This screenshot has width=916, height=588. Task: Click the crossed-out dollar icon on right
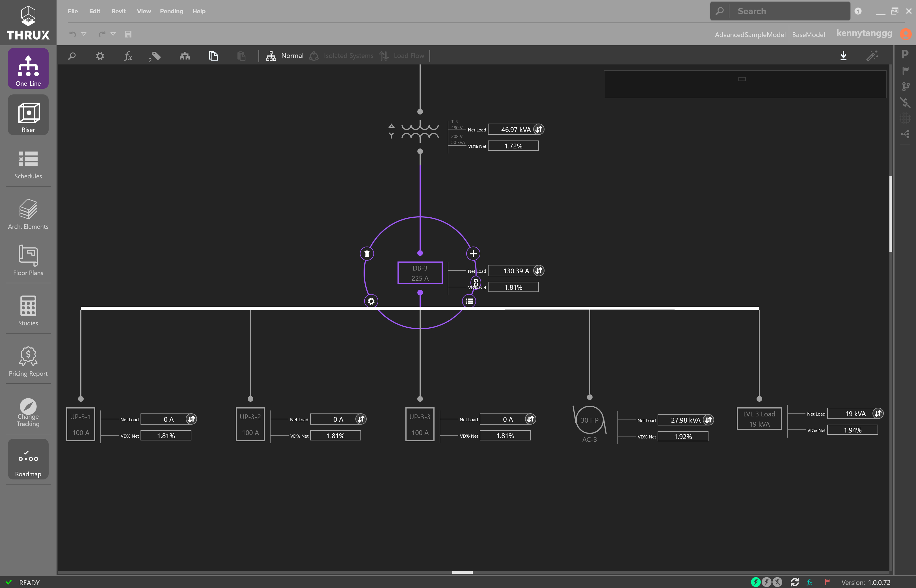point(905,102)
